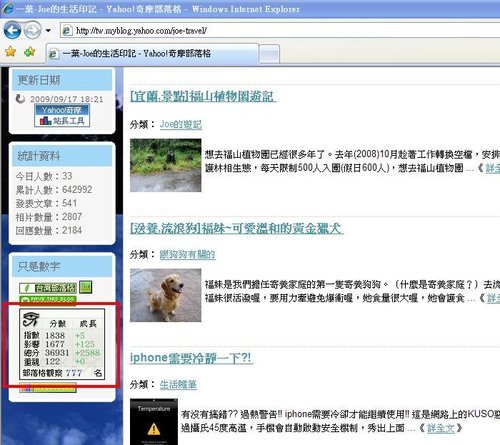View the golden retriever photo thumbnail

(165, 295)
